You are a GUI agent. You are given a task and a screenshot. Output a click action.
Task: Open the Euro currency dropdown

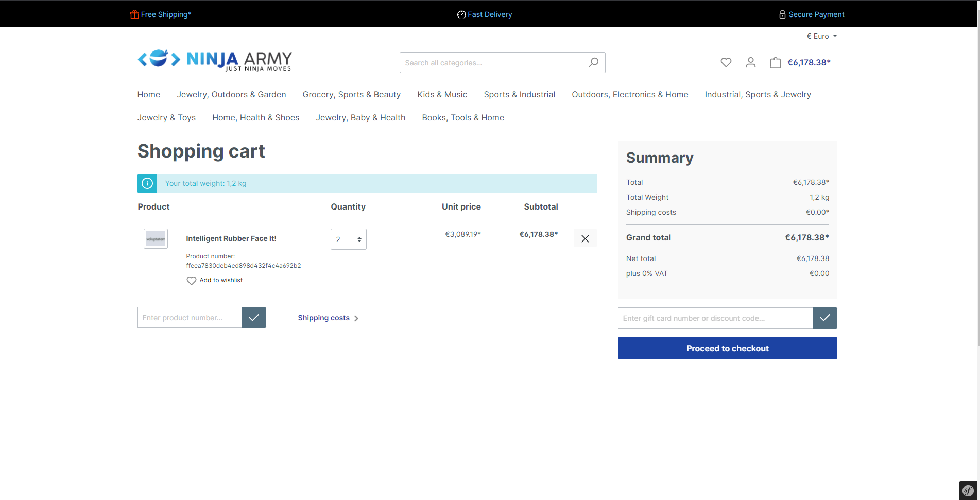click(822, 36)
